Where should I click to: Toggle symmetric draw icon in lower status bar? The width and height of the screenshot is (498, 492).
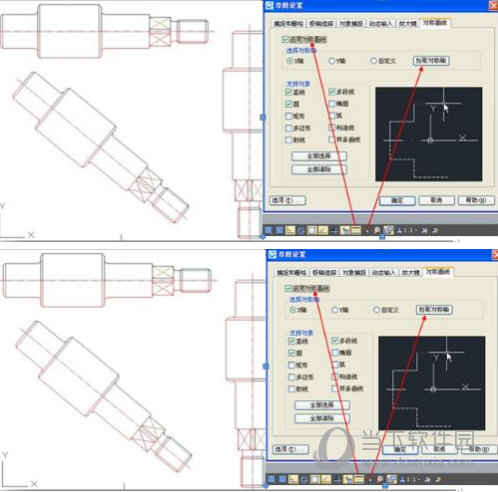pos(359,479)
